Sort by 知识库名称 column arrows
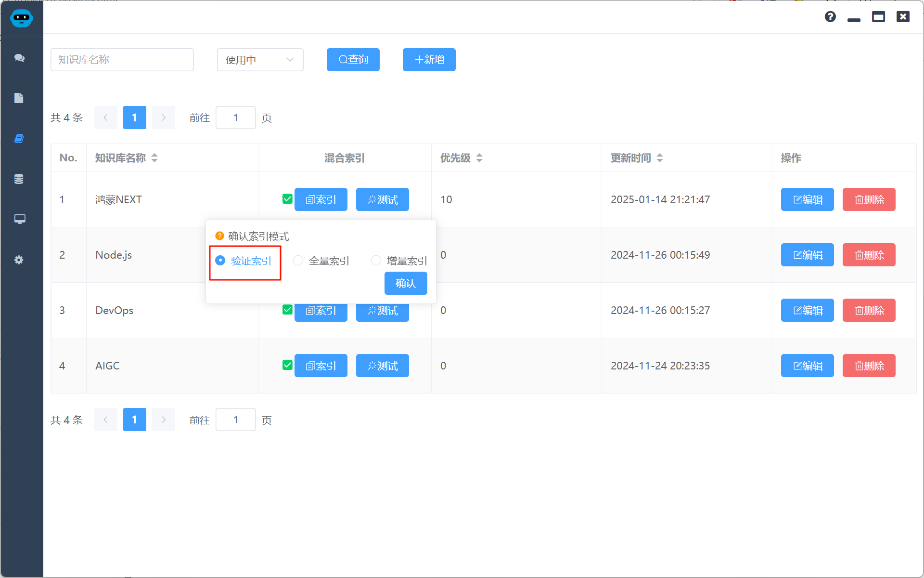 click(x=154, y=158)
